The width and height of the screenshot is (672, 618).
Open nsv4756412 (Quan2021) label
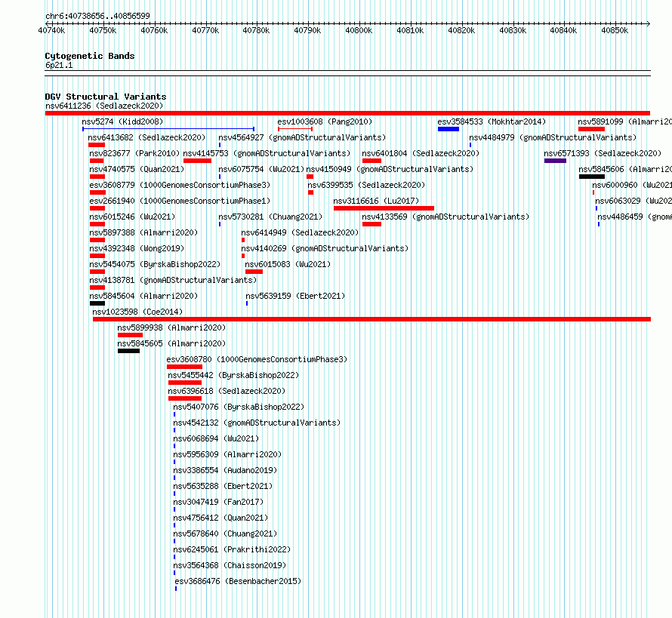220,518
